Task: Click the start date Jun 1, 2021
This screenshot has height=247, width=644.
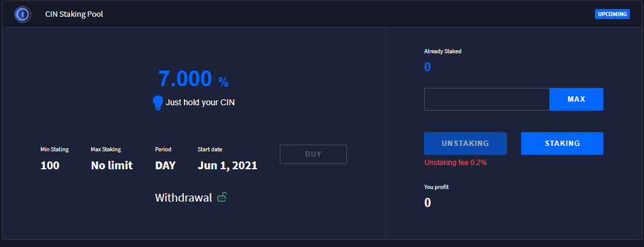Action: pyautogui.click(x=227, y=166)
